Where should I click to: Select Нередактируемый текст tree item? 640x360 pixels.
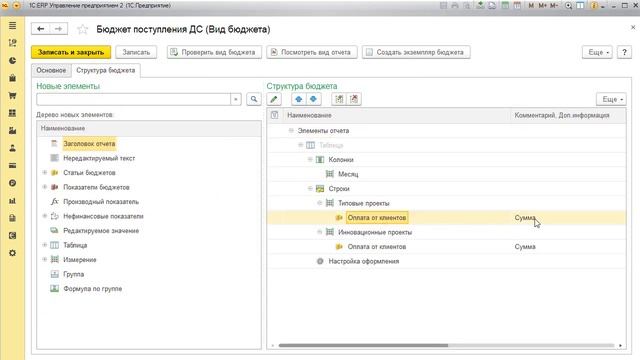click(99, 158)
